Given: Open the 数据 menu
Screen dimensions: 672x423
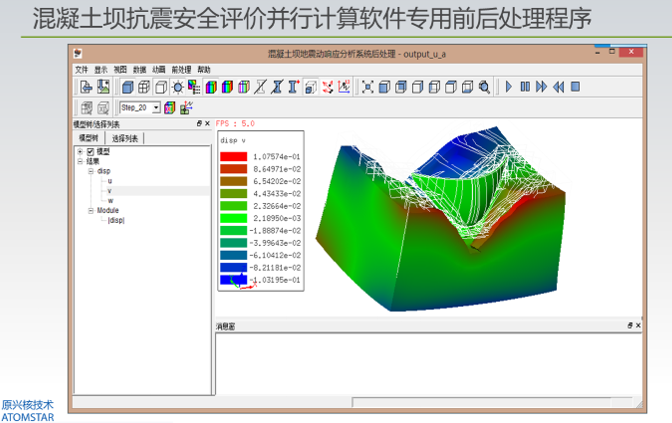Looking at the screenshot, I should [139, 69].
